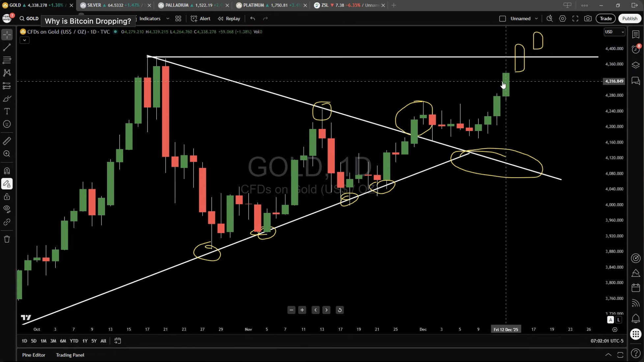Toggle lock all drawing tools
This screenshot has height=362, width=644.
tap(7, 197)
